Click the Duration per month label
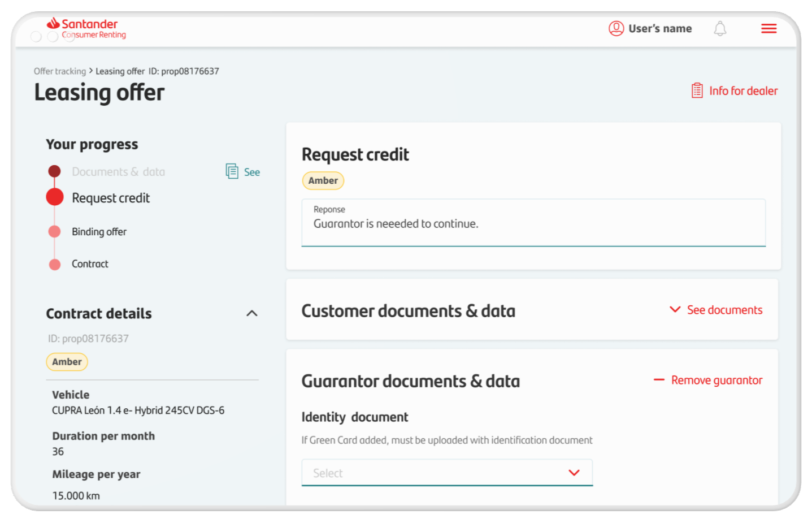The height and width of the screenshot is (523, 812). point(103,436)
